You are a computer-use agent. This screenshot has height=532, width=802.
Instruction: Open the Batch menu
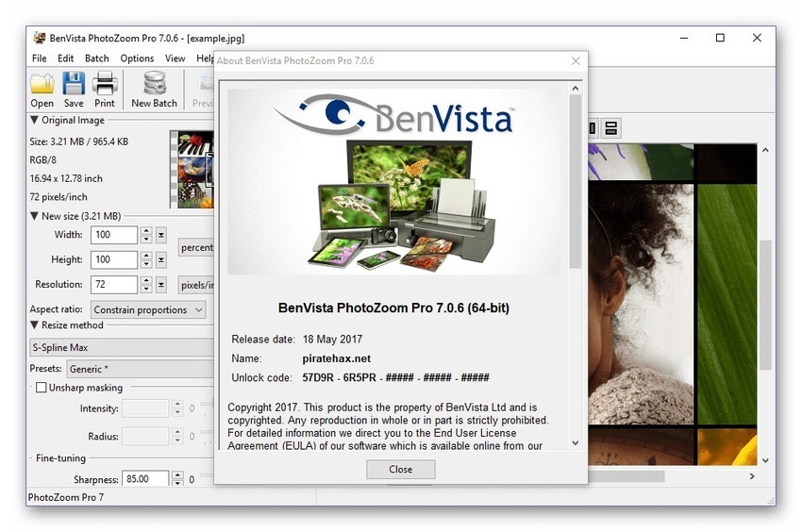coord(96,58)
